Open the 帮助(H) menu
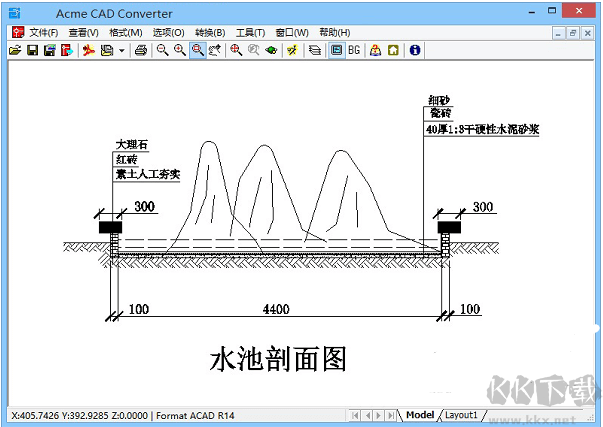The height and width of the screenshot is (427, 603). click(x=335, y=33)
